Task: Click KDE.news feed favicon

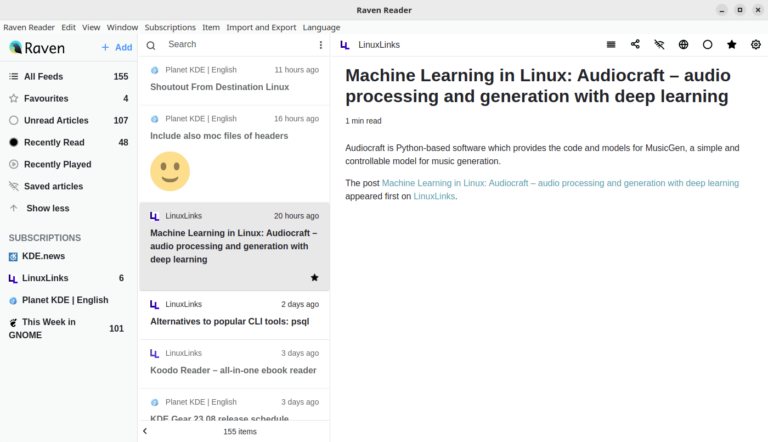Action: [13, 257]
